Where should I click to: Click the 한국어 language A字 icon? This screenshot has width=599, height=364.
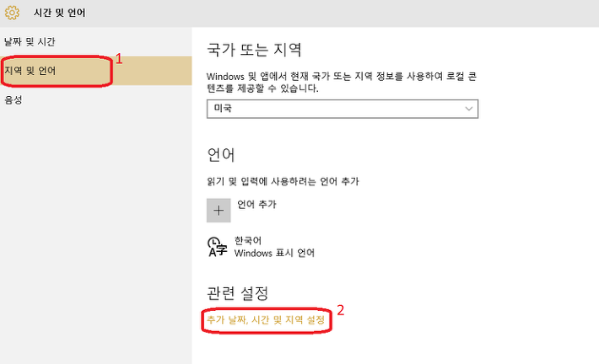click(x=218, y=247)
